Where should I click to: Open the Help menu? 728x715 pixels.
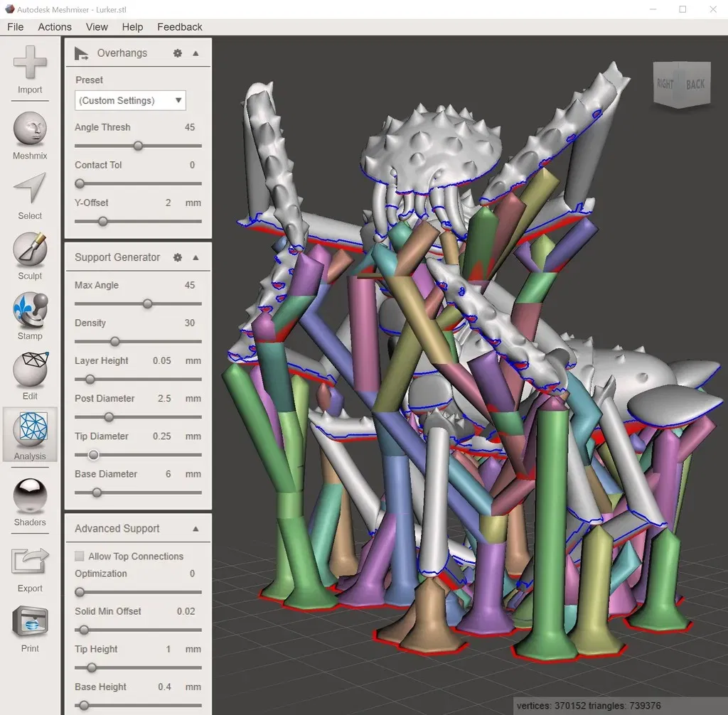(132, 27)
